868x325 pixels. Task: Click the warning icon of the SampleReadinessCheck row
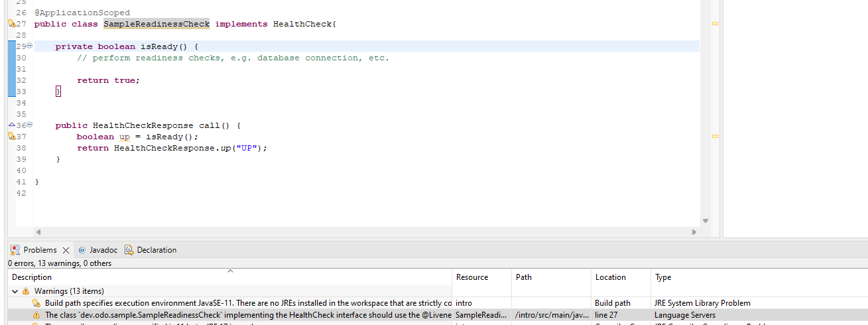pos(37,315)
